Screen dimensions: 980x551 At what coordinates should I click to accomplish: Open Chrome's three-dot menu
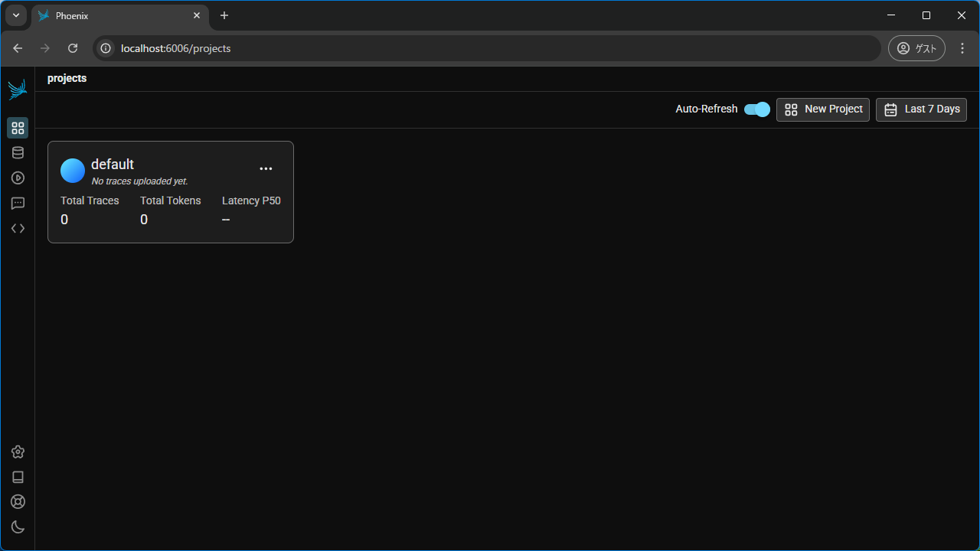[962, 48]
